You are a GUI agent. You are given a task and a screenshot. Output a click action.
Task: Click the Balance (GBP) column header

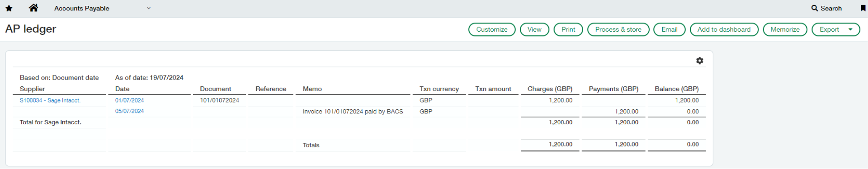point(676,89)
